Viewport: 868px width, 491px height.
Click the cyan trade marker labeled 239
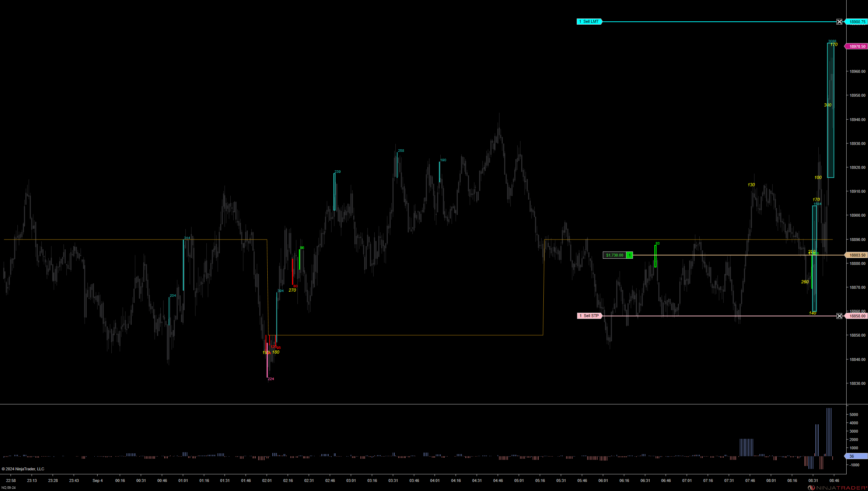click(334, 192)
